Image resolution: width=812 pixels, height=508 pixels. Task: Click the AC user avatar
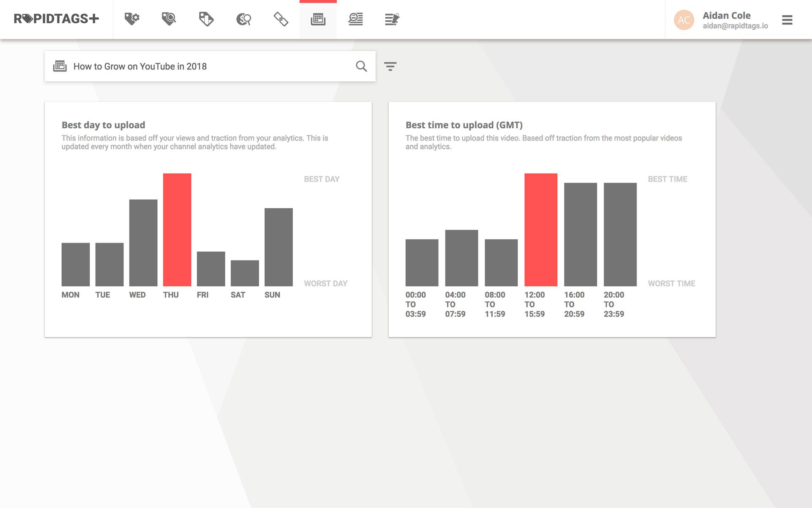(684, 20)
